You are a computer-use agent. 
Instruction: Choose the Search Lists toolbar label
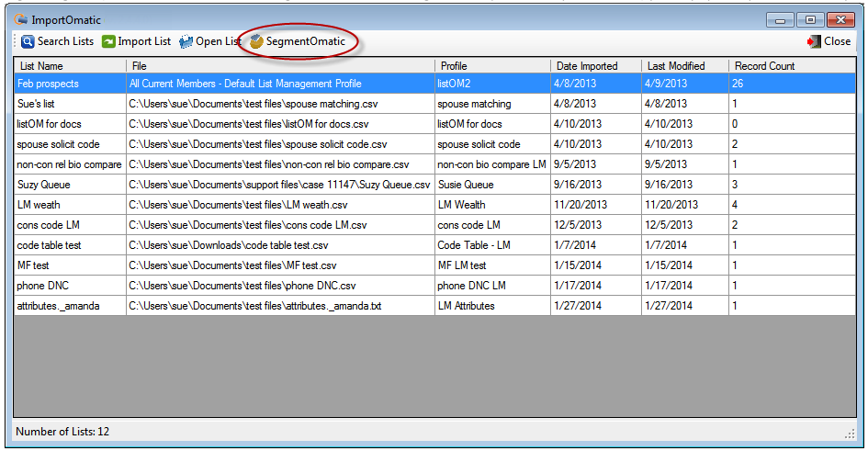[x=65, y=41]
